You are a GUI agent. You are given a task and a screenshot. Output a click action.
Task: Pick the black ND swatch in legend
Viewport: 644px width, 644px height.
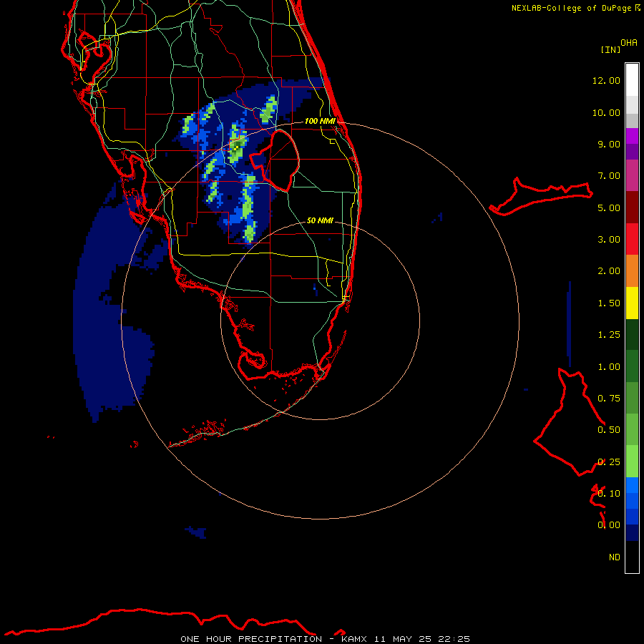coord(632,557)
